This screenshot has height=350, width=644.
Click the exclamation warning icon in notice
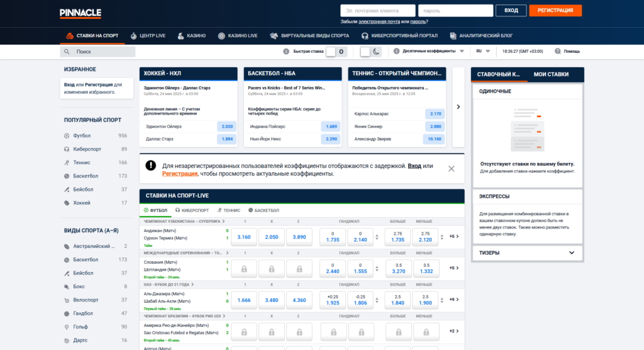[x=151, y=166]
